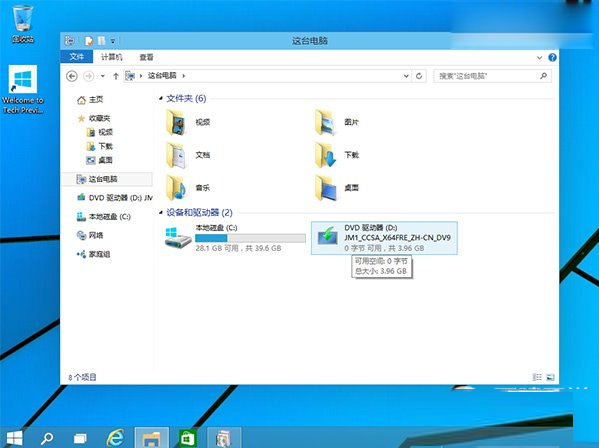Screen dimensions: 599x448
Task: Select the 文档 folder icon
Action: tap(176, 155)
